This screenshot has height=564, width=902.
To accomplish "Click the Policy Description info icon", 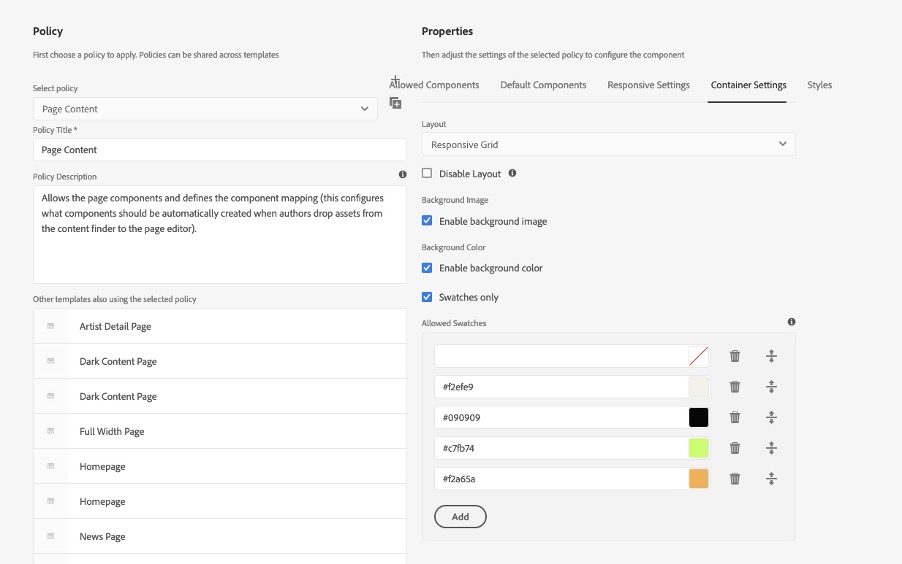I will [x=403, y=174].
